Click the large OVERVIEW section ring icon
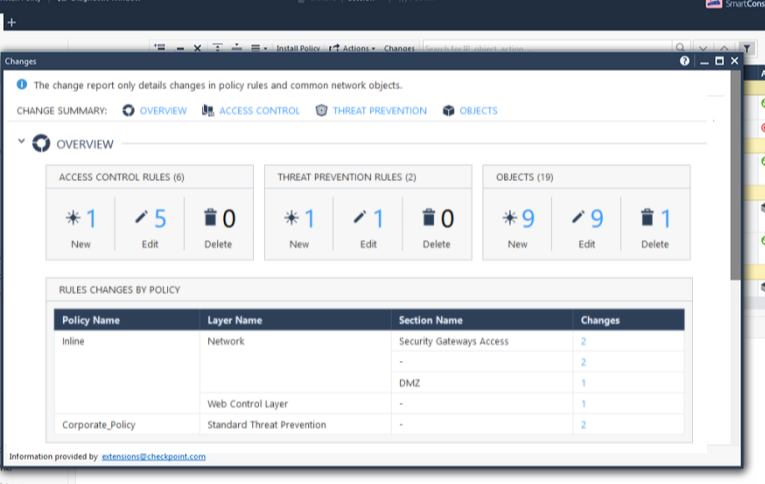The width and height of the screenshot is (765, 484). pos(41,143)
